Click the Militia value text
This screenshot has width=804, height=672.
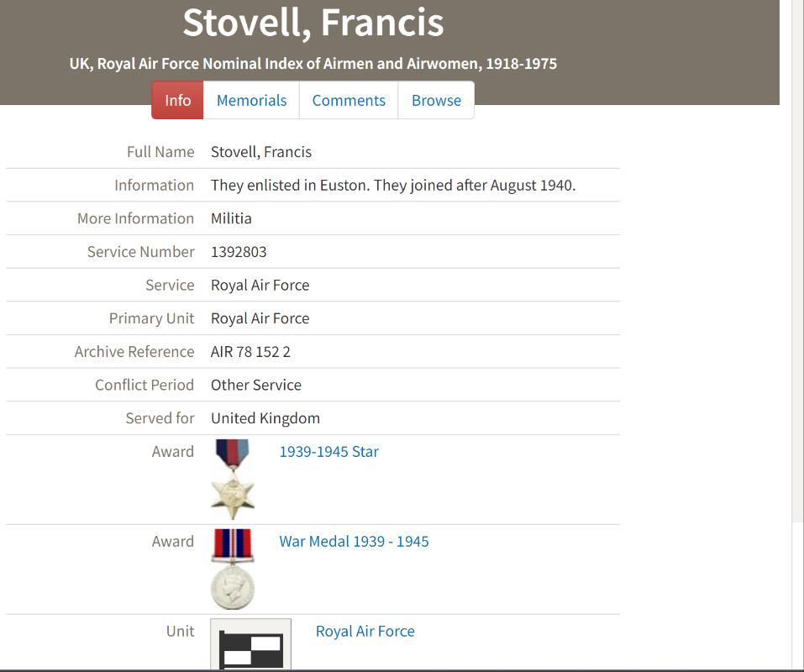[231, 218]
